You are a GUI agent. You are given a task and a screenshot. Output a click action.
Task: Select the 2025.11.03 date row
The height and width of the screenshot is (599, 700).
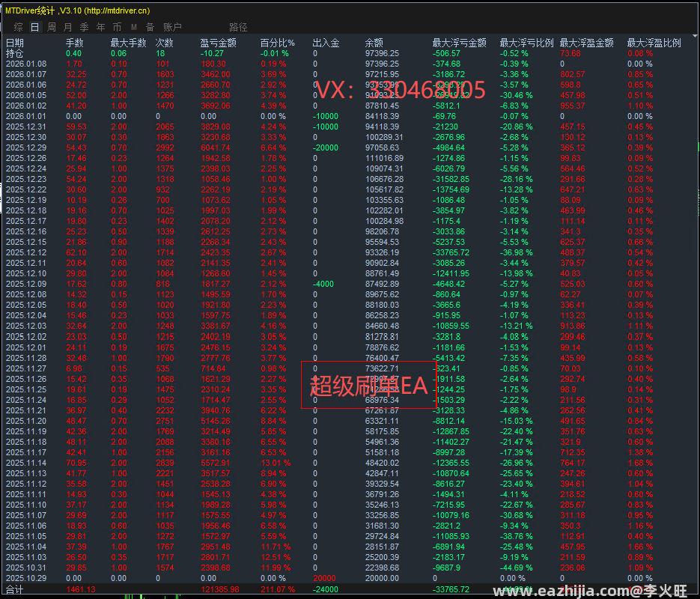(26, 558)
